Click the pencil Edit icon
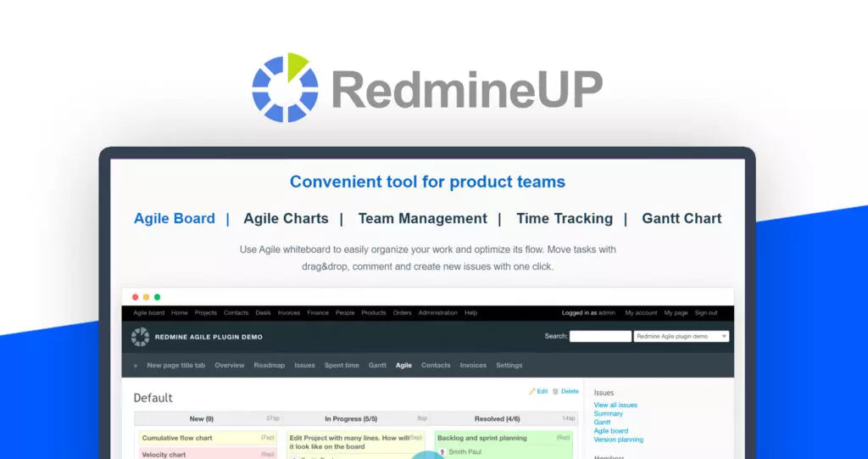Image resolution: width=868 pixels, height=459 pixels. click(532, 391)
